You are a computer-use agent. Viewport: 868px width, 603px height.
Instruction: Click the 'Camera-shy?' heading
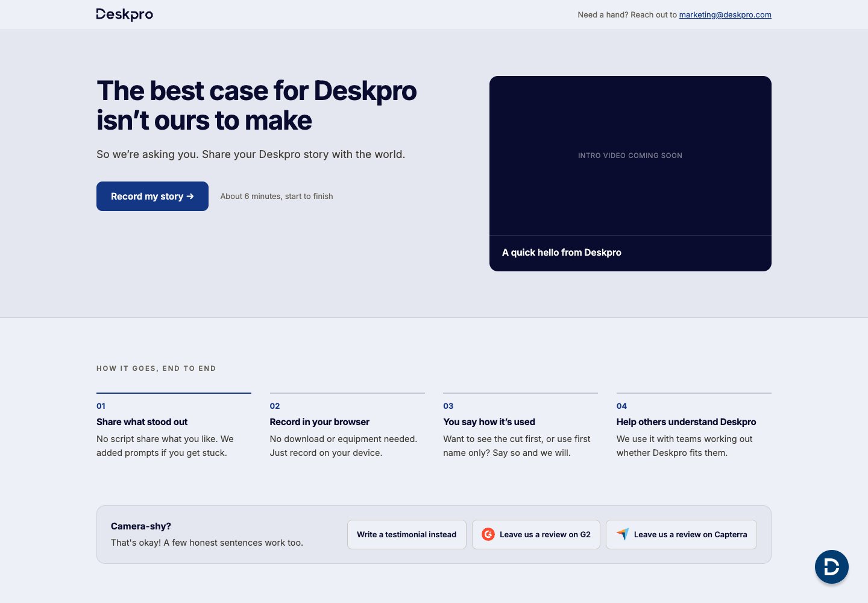click(141, 526)
